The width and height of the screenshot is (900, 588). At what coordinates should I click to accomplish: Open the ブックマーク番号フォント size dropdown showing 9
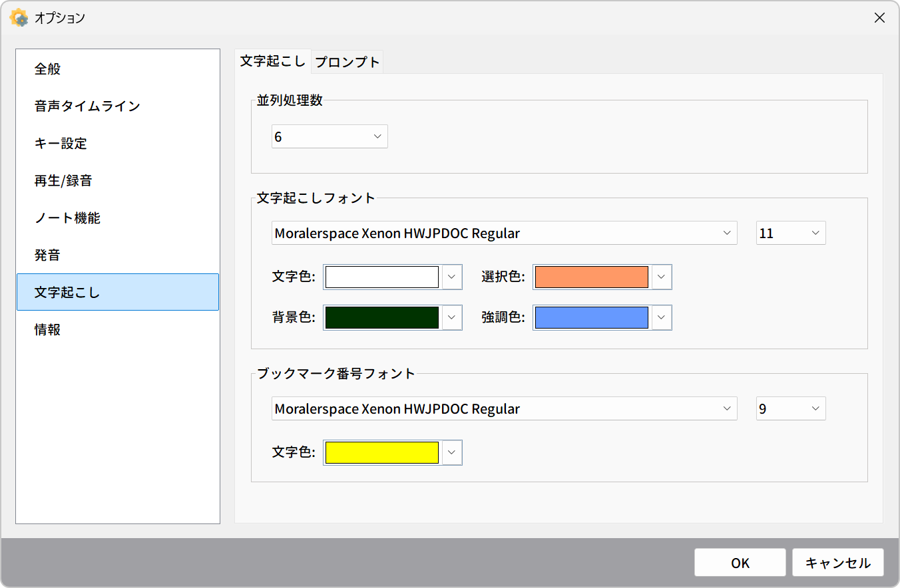coord(791,408)
